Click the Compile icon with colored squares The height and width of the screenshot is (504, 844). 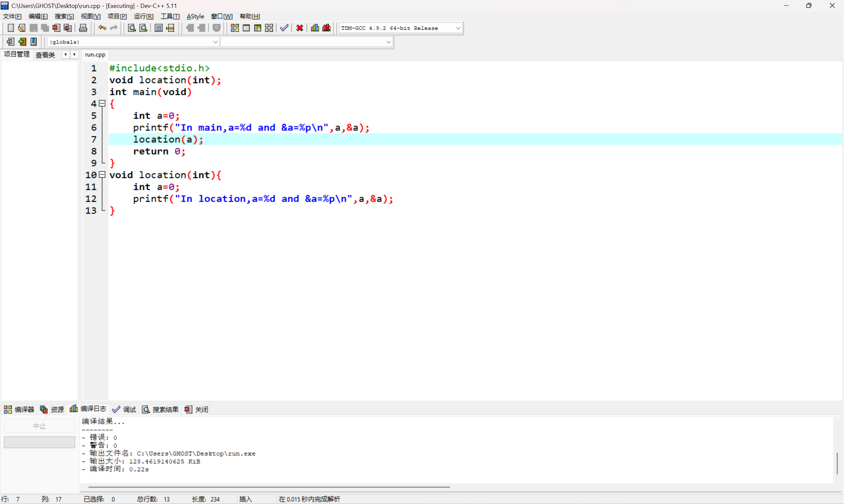pos(235,28)
